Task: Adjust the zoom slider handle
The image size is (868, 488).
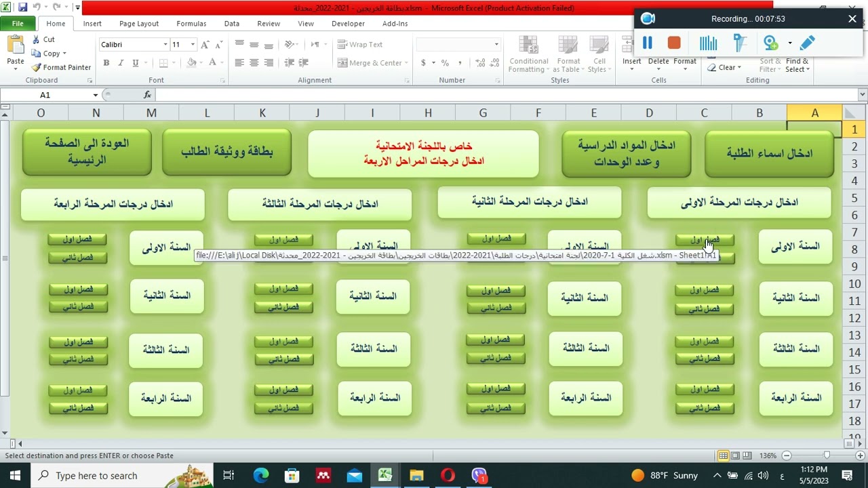Action: pyautogui.click(x=827, y=455)
